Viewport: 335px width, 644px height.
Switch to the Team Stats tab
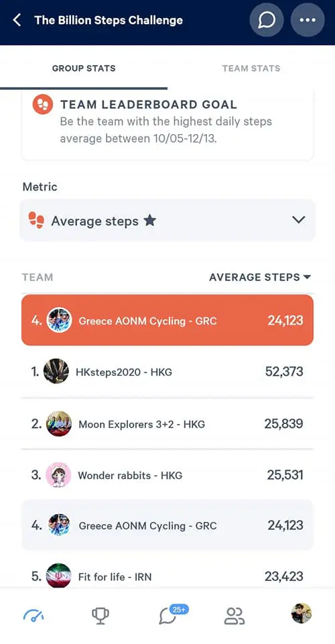click(x=251, y=68)
